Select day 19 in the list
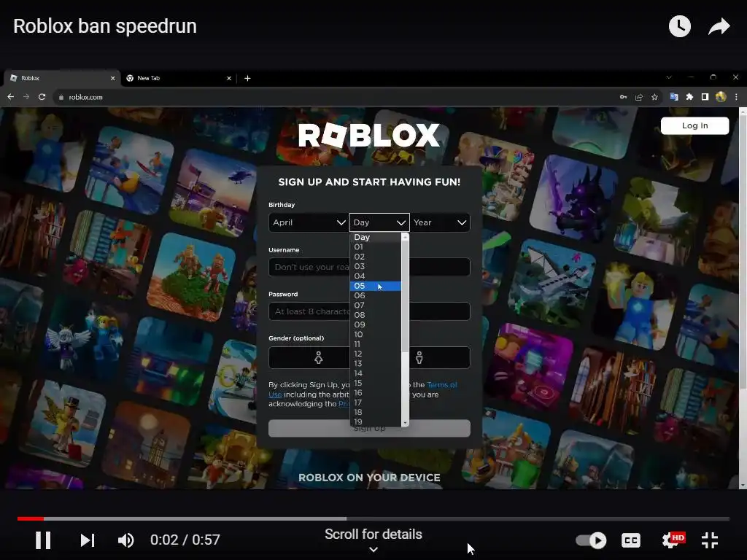The width and height of the screenshot is (747, 560). [376, 422]
